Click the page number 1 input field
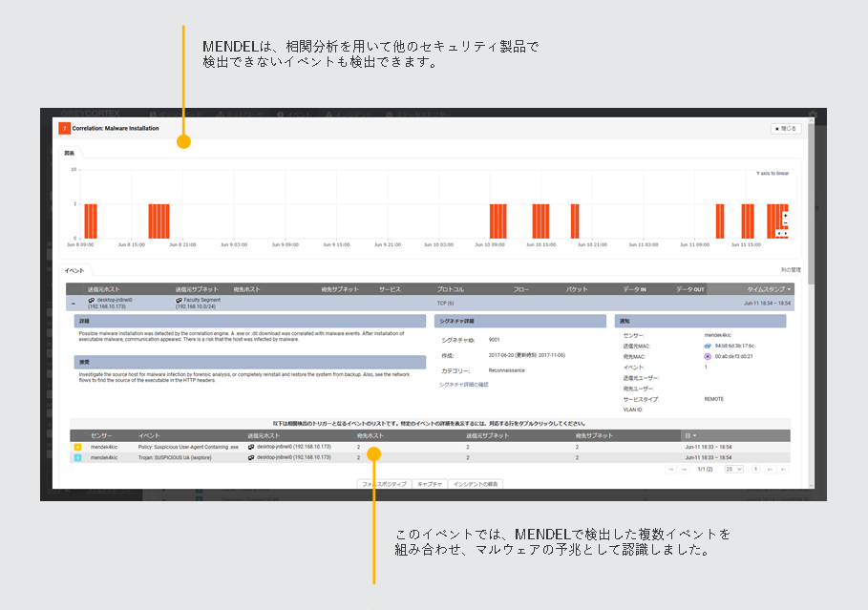The height and width of the screenshot is (610, 868). [755, 470]
